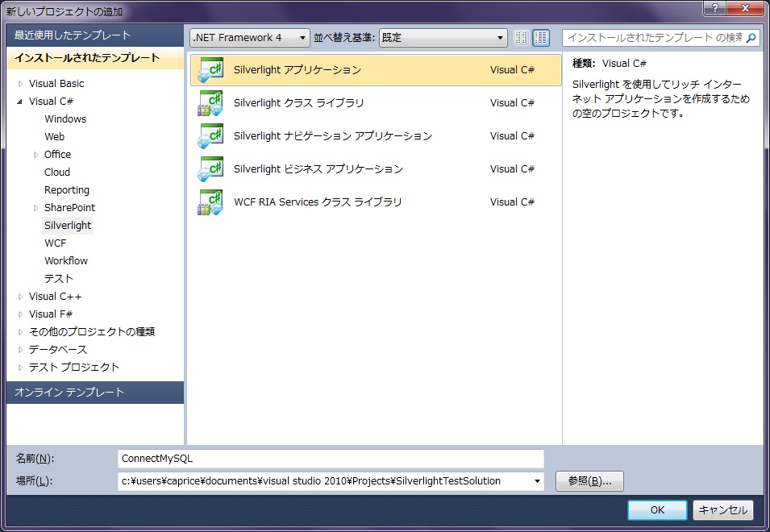This screenshot has height=532, width=770.
Task: Expand the Visual C++ tree node
Action: 20,297
